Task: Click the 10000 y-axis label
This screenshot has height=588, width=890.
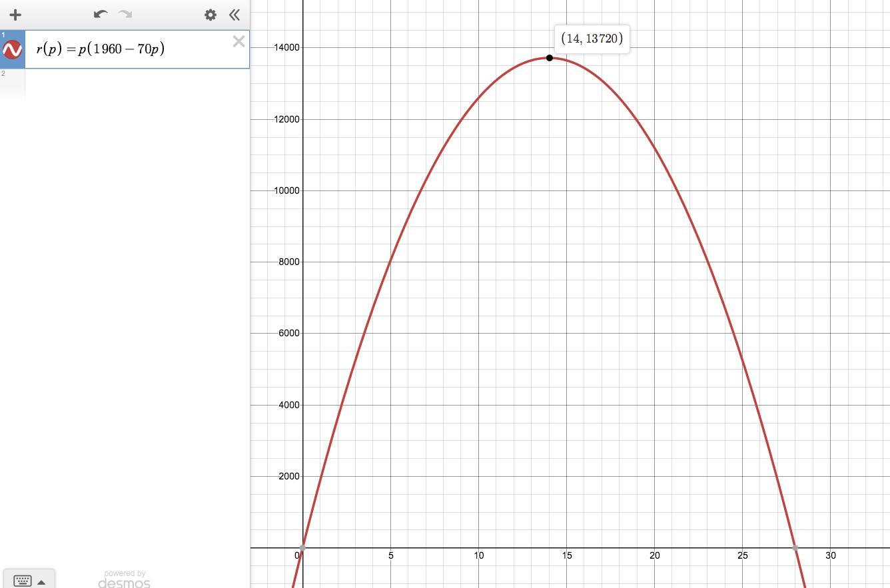Action: [x=286, y=190]
